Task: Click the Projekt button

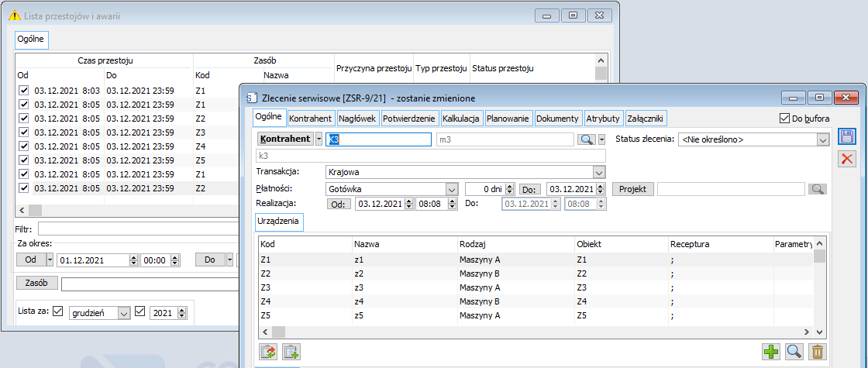Action: (x=632, y=189)
